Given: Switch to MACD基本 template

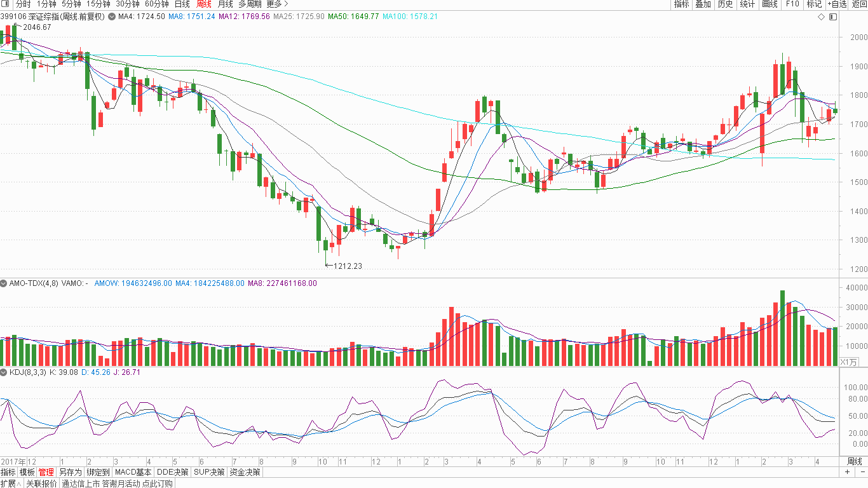Looking at the screenshot, I should [x=133, y=472].
